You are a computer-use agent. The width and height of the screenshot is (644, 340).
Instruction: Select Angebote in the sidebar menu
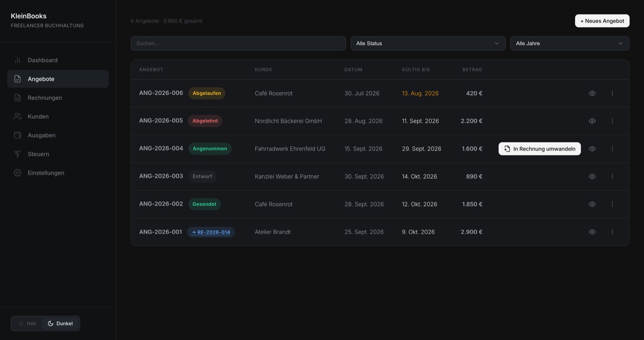[x=58, y=79]
